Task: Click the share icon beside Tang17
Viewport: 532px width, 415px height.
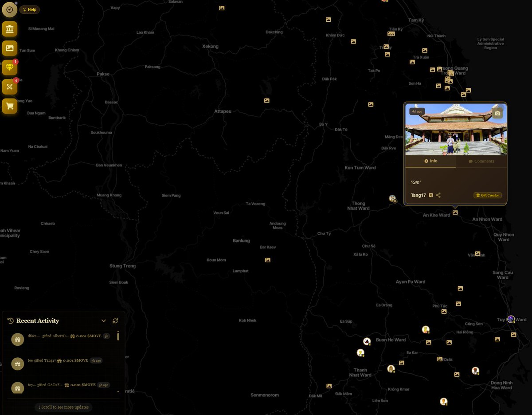Action: 438,195
